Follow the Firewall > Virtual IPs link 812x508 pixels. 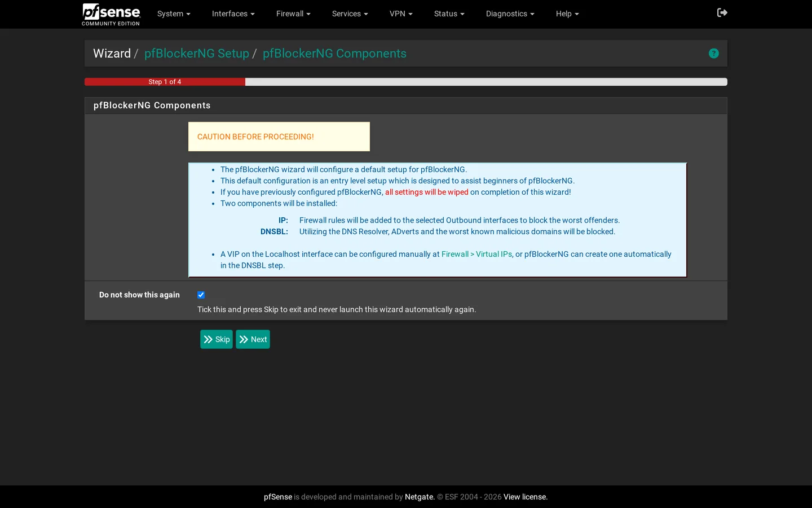[x=476, y=254]
